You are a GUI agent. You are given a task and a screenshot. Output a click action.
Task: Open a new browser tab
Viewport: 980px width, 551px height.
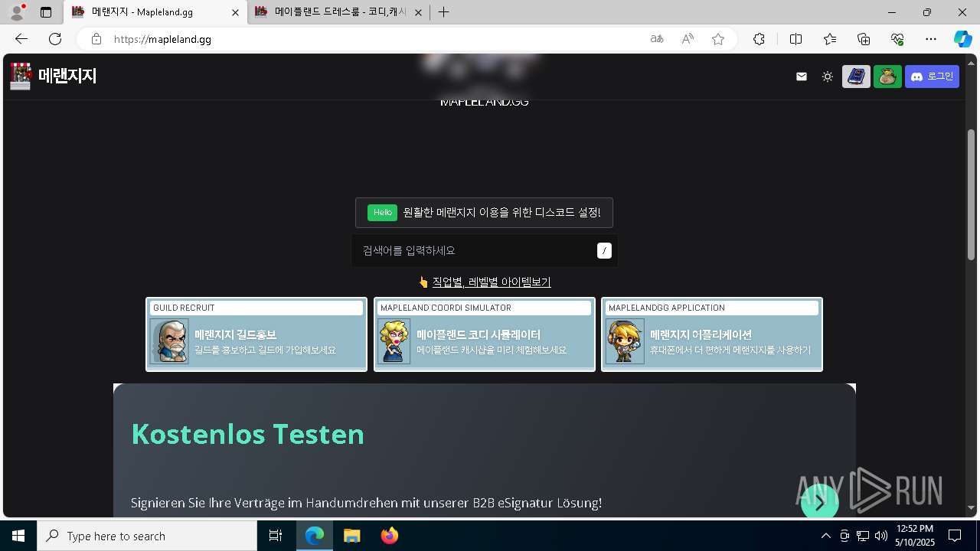tap(443, 12)
